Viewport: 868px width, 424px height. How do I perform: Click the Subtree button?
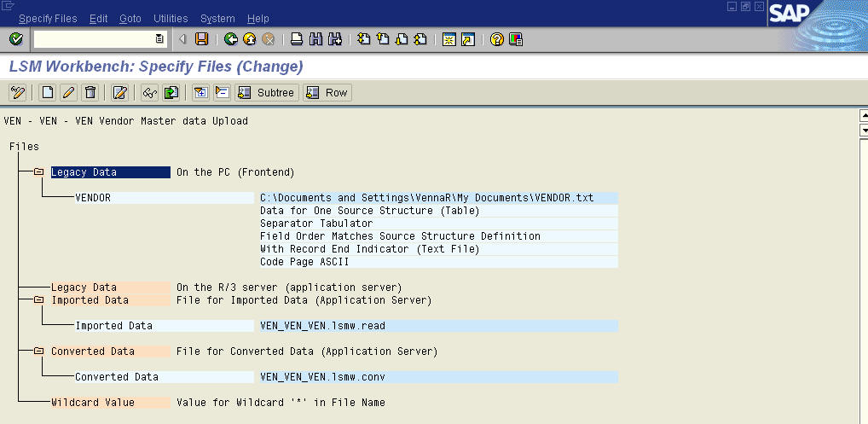(267, 92)
